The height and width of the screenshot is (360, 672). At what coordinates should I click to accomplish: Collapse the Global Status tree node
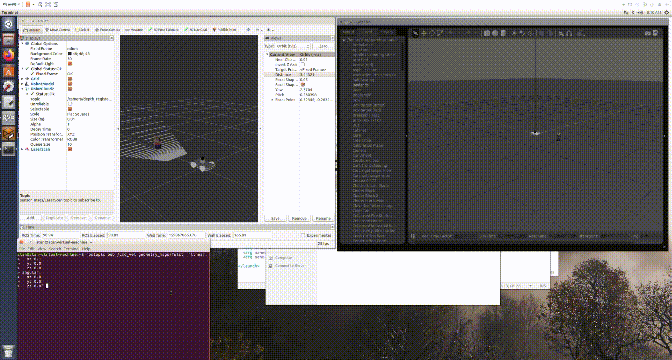[22, 69]
